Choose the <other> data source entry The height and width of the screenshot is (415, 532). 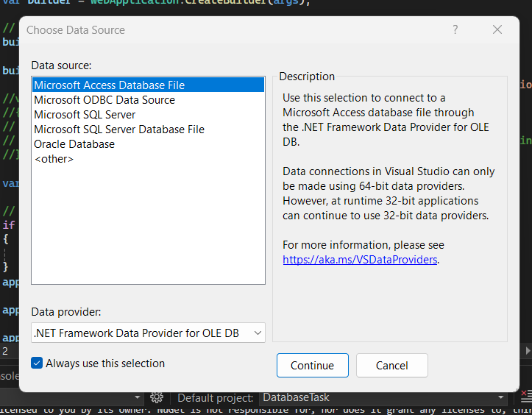pos(54,159)
